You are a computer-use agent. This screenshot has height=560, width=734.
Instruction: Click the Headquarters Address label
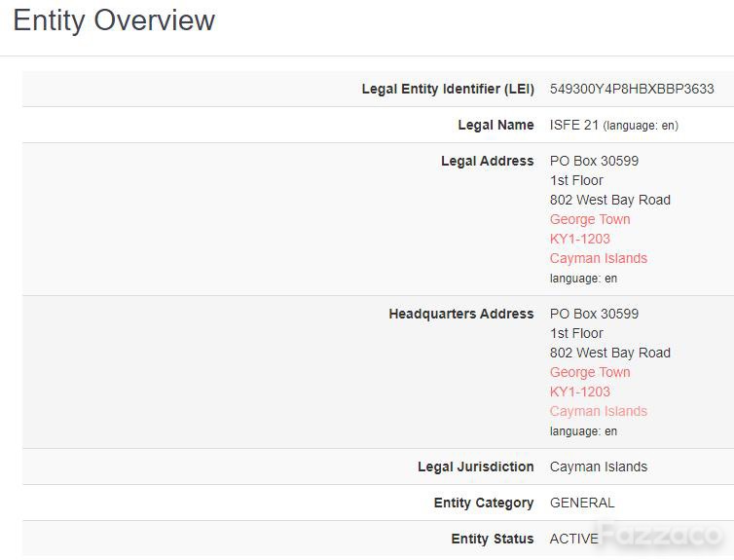[461, 314]
